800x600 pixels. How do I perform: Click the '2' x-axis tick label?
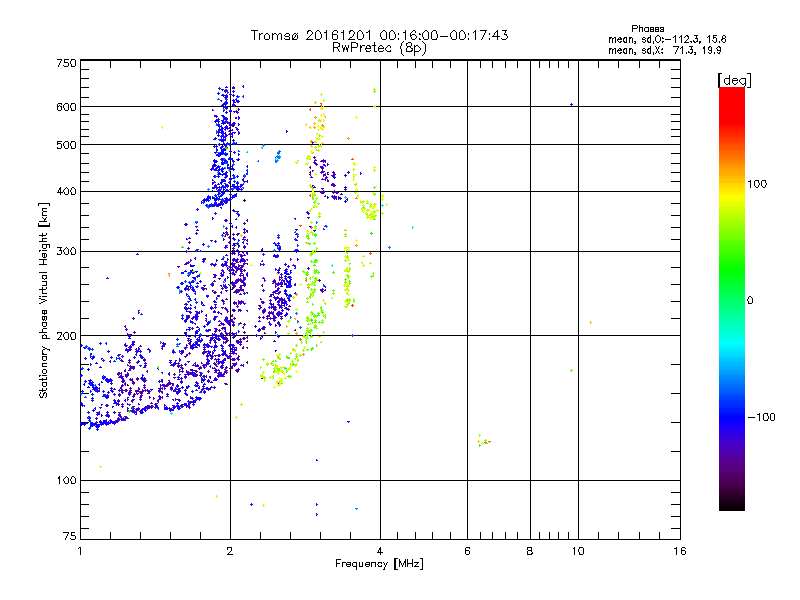pos(230,551)
